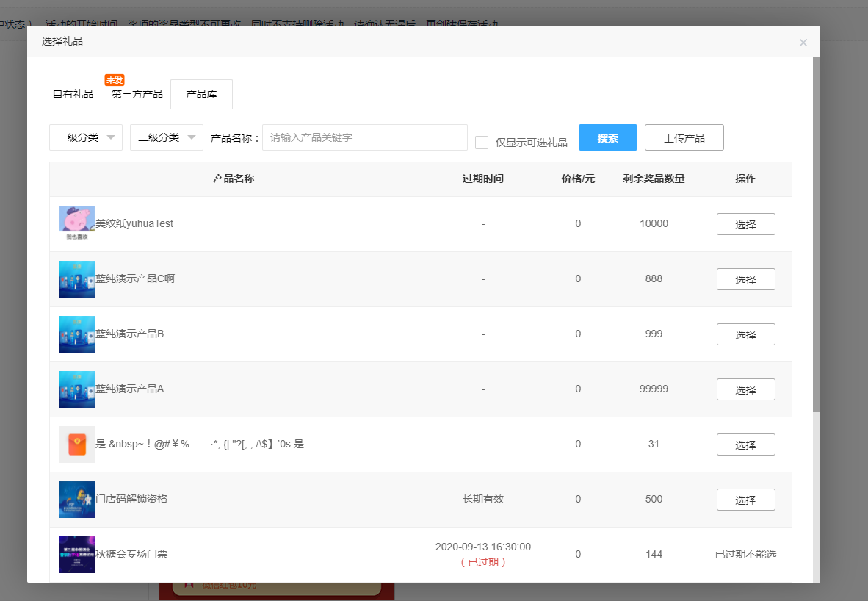Click the 价格/元 column header

(x=578, y=179)
